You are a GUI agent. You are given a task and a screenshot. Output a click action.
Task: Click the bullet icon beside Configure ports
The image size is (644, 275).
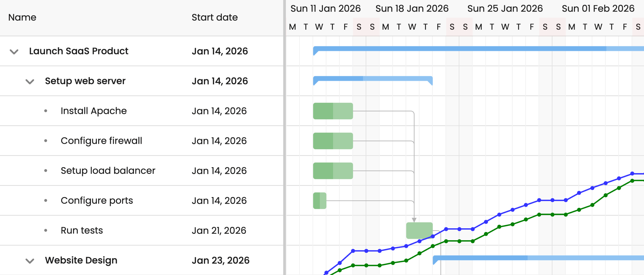tap(46, 200)
